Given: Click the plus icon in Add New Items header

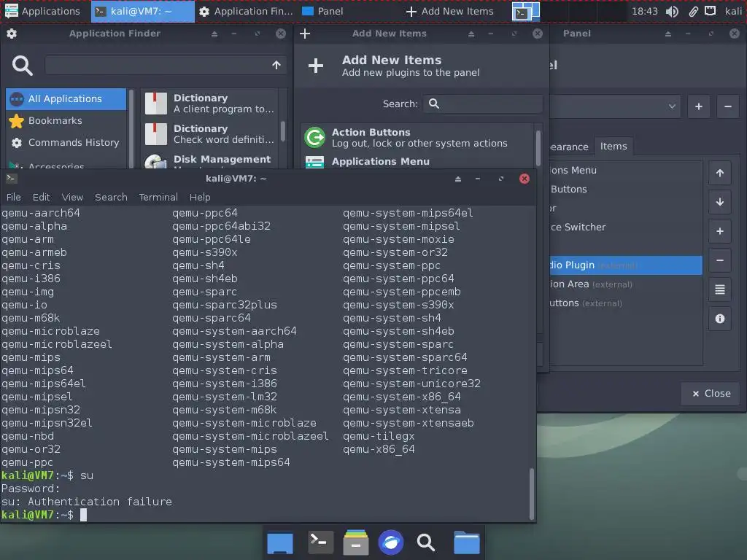Looking at the screenshot, I should pyautogui.click(x=315, y=66).
